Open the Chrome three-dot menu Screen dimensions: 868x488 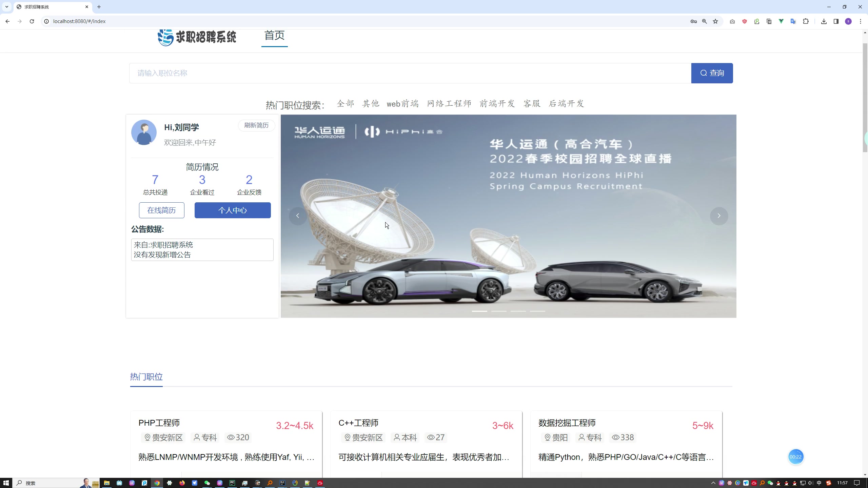point(861,21)
